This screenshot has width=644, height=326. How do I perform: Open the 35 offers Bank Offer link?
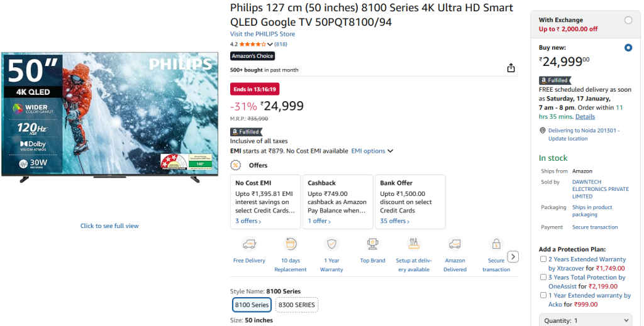point(394,221)
